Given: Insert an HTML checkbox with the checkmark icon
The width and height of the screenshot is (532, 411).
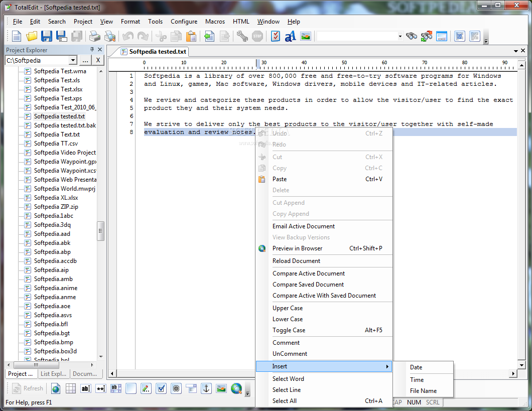Looking at the screenshot, I should [x=161, y=388].
